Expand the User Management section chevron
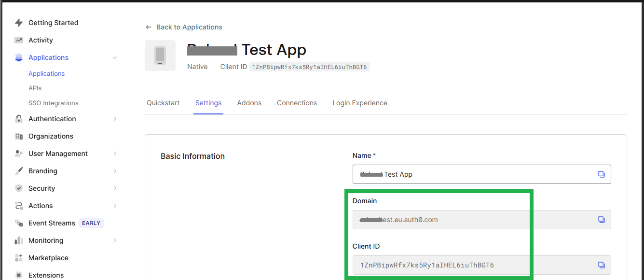Viewport: 644px width, 280px height. [x=115, y=154]
